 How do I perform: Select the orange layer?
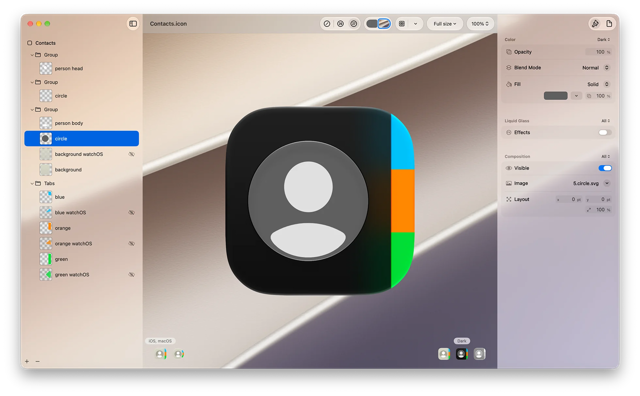(x=82, y=228)
